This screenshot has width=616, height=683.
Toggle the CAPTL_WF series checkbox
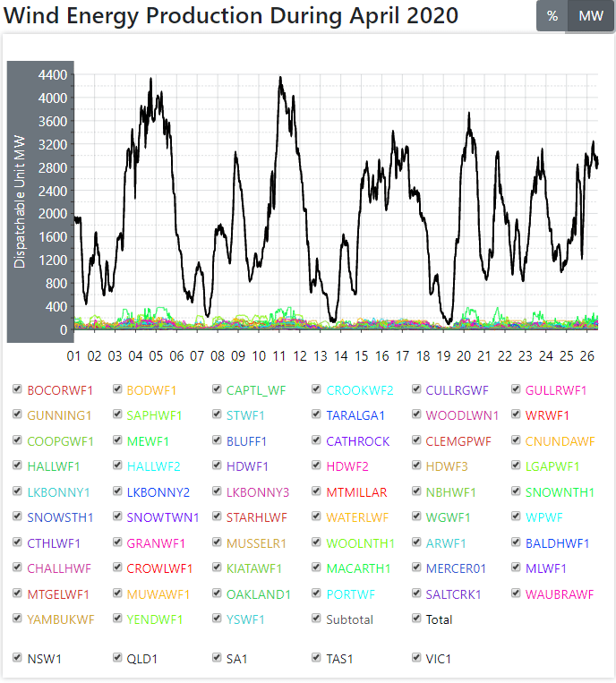click(x=218, y=389)
